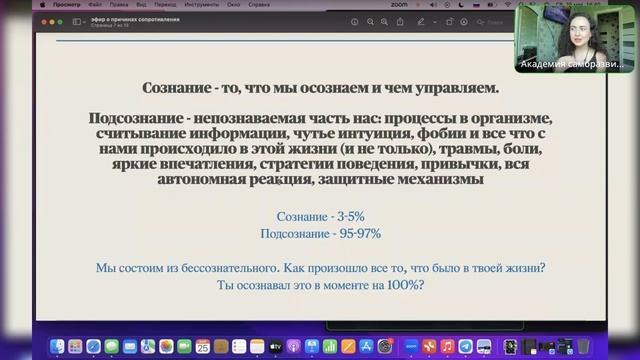Open the Apple menu
The height and width of the screenshot is (360, 640).
pos(42,4)
